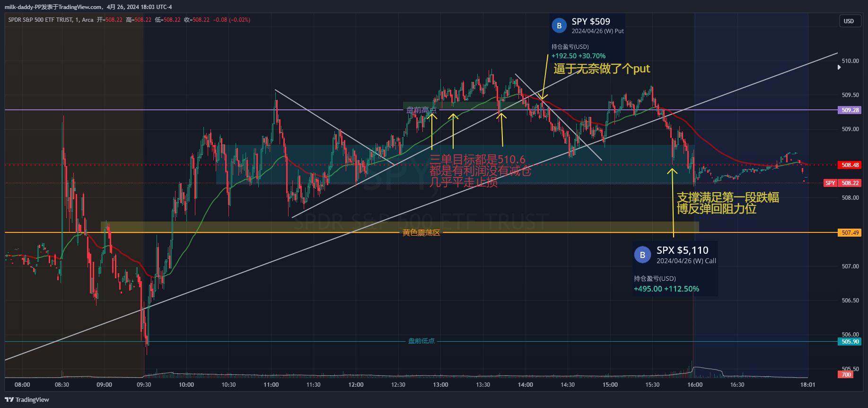Click the orange 507.49 price label
868x408 pixels.
850,233
